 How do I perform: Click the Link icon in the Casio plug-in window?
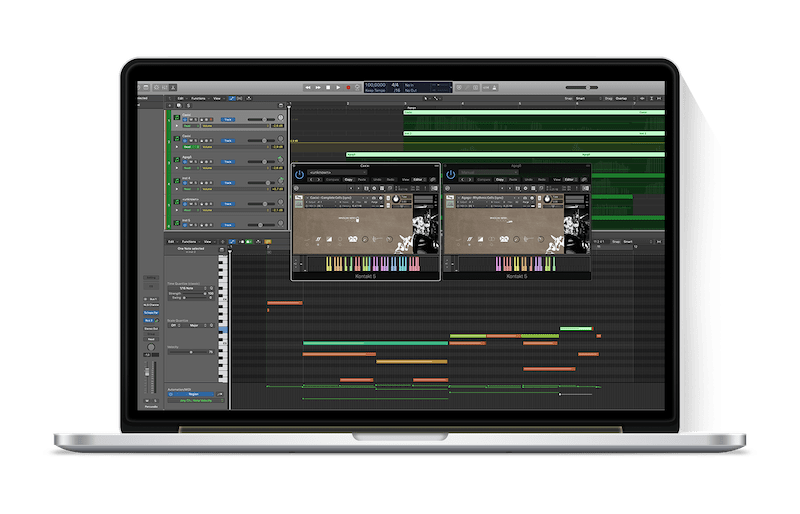point(433,180)
